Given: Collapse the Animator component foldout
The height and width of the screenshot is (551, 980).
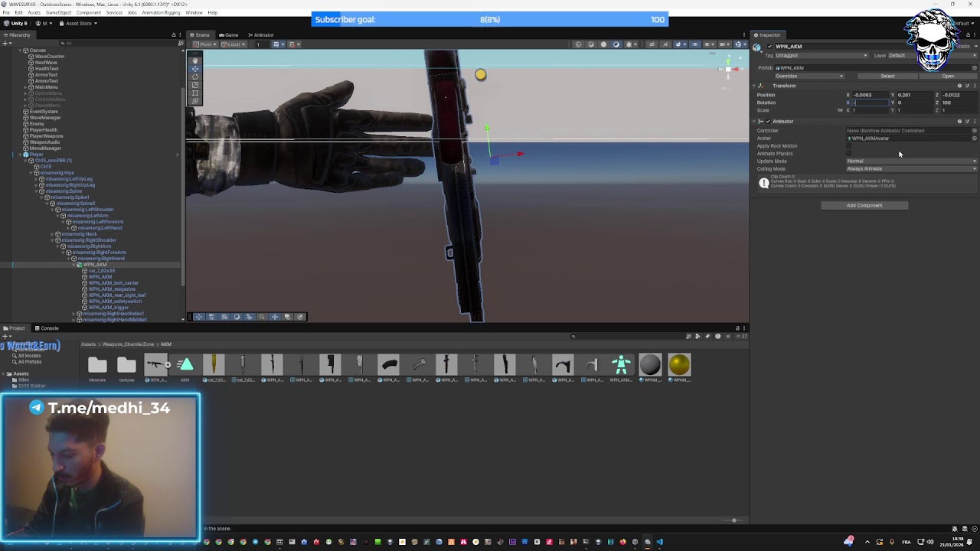Looking at the screenshot, I should 754,122.
